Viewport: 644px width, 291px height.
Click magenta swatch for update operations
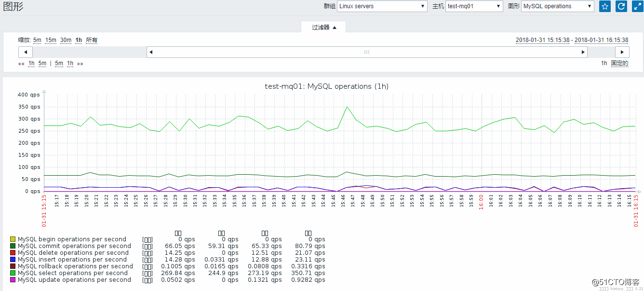click(13, 280)
